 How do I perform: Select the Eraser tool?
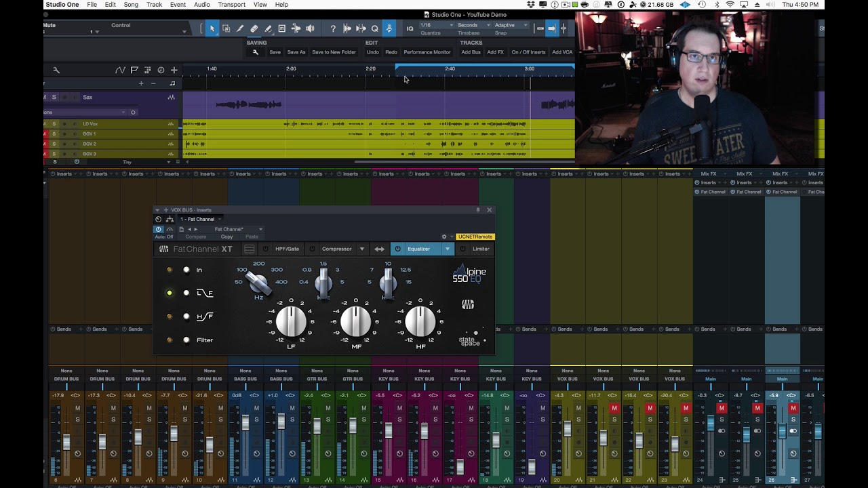pyautogui.click(x=254, y=28)
